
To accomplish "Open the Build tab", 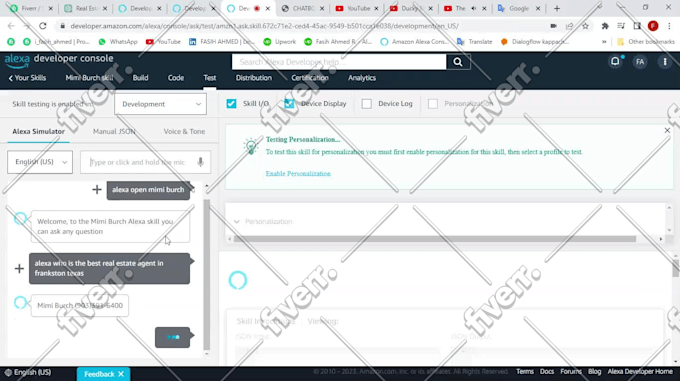I will tap(141, 78).
